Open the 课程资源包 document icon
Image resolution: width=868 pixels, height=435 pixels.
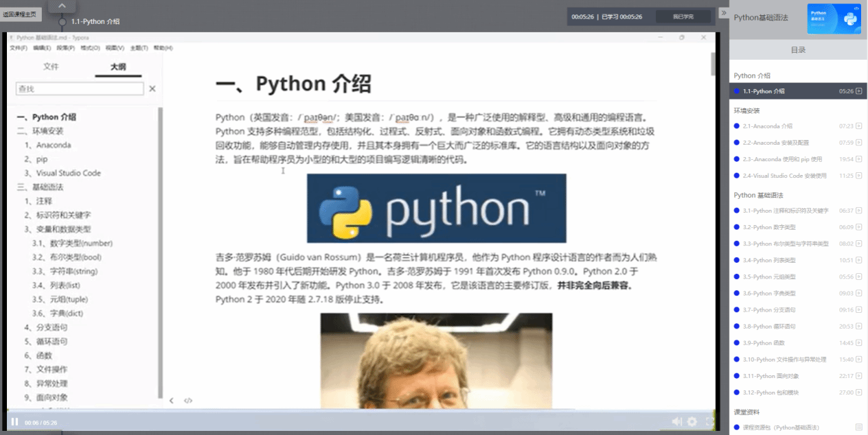click(x=858, y=427)
